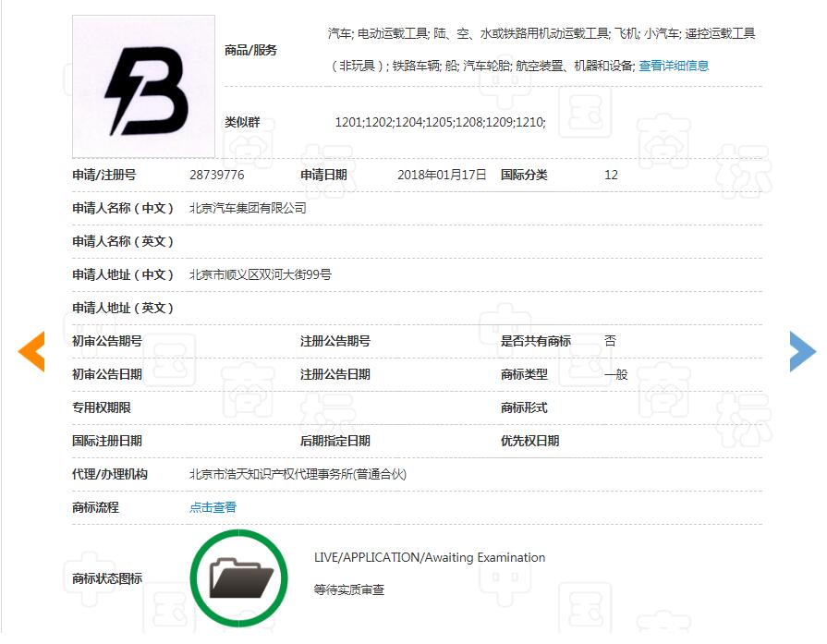The width and height of the screenshot is (827, 644).
Task: Click the similar group codes 1201;1202;1204
Action: 440,122
